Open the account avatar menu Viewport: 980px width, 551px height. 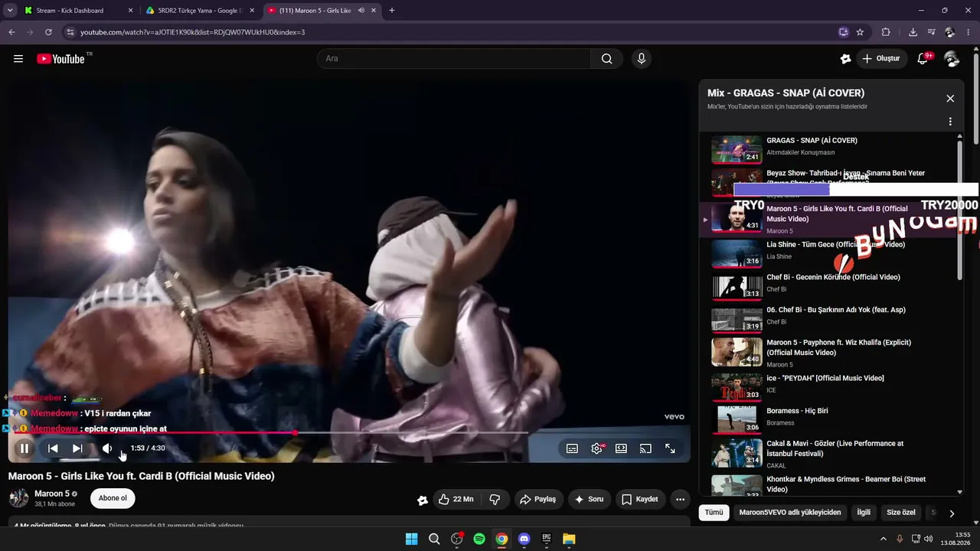(952, 59)
